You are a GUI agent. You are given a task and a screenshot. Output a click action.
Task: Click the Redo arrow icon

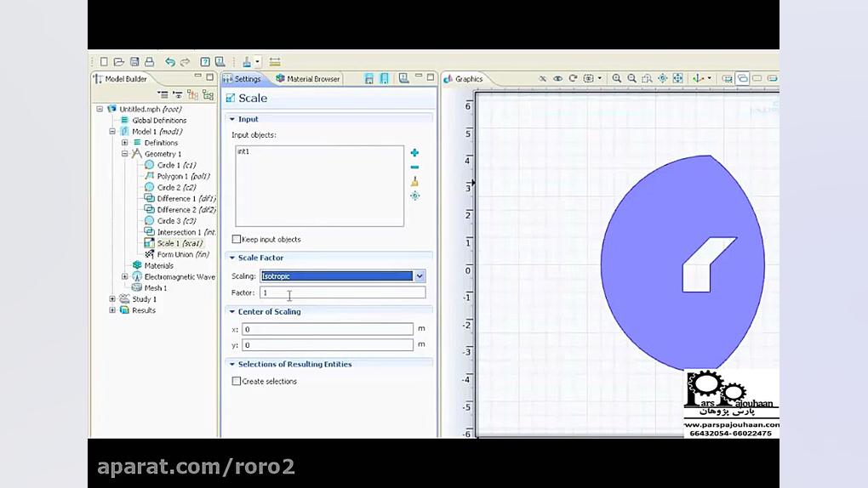point(185,62)
